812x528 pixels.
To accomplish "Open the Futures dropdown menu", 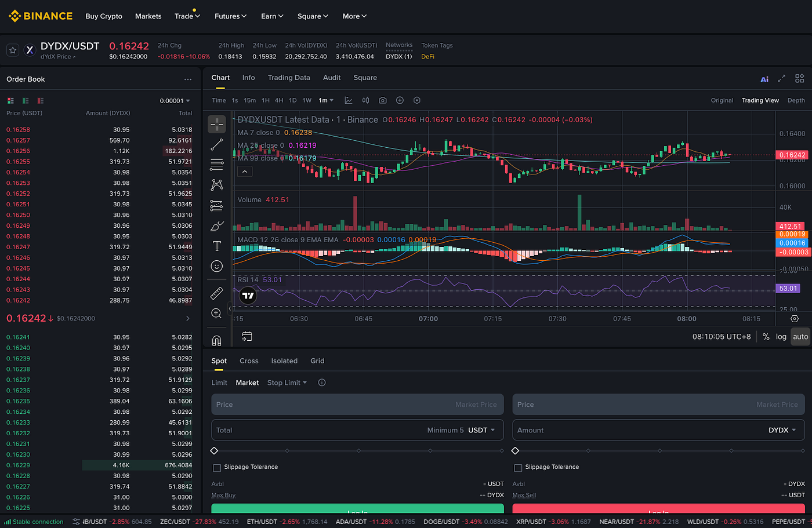I will (x=230, y=16).
